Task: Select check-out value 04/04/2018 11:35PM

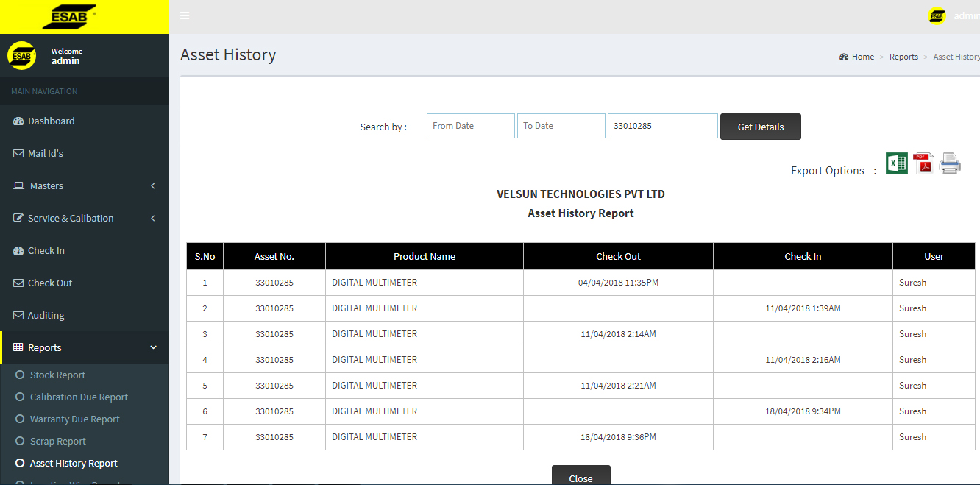Action: 618,283
